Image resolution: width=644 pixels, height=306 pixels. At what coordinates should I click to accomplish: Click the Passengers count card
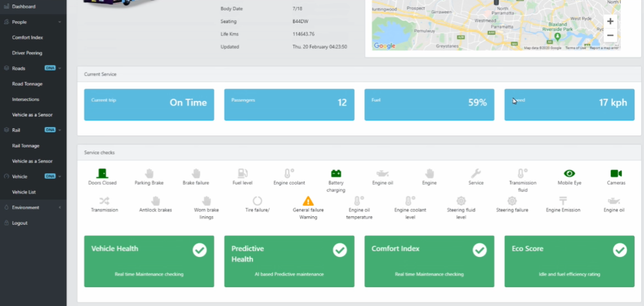289,105
